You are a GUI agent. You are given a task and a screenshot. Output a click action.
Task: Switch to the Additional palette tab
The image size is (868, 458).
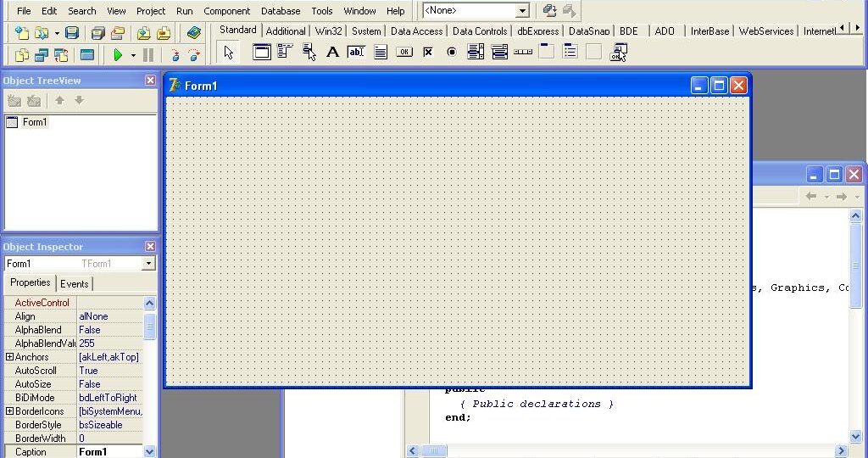pyautogui.click(x=286, y=31)
